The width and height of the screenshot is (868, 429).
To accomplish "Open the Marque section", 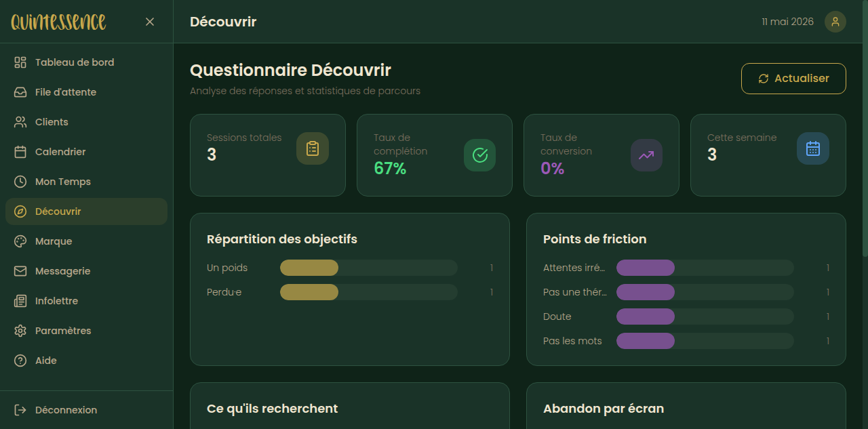I will pos(86,241).
